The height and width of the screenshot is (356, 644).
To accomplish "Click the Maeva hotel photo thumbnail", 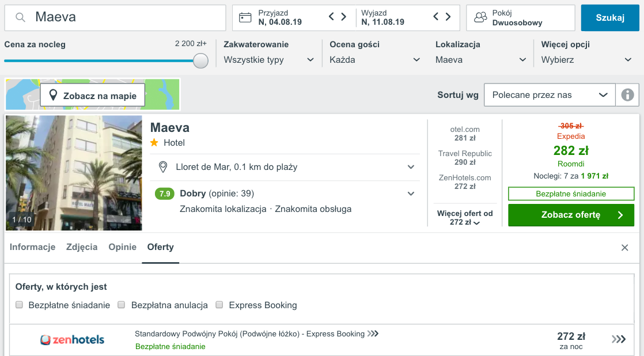I will 74,173.
